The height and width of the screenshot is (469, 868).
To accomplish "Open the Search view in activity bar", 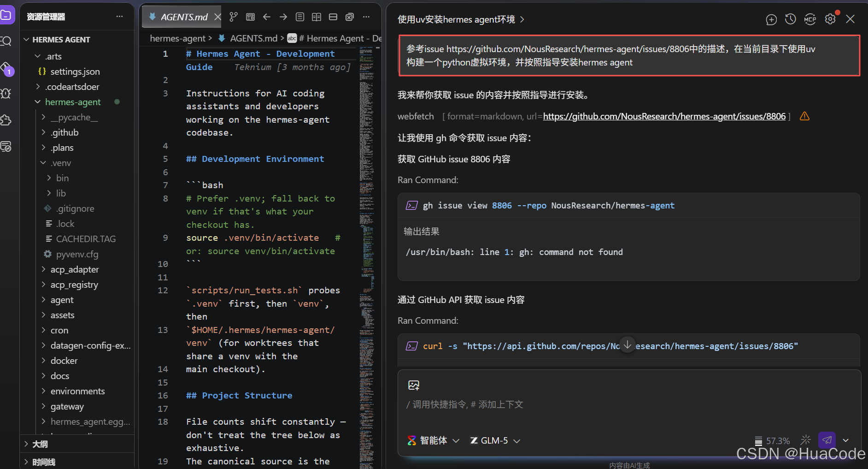I will (x=6, y=42).
